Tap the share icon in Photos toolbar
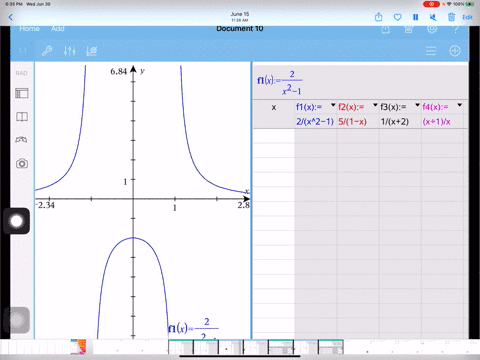Viewport: 480px width, 360px height. click(378, 17)
